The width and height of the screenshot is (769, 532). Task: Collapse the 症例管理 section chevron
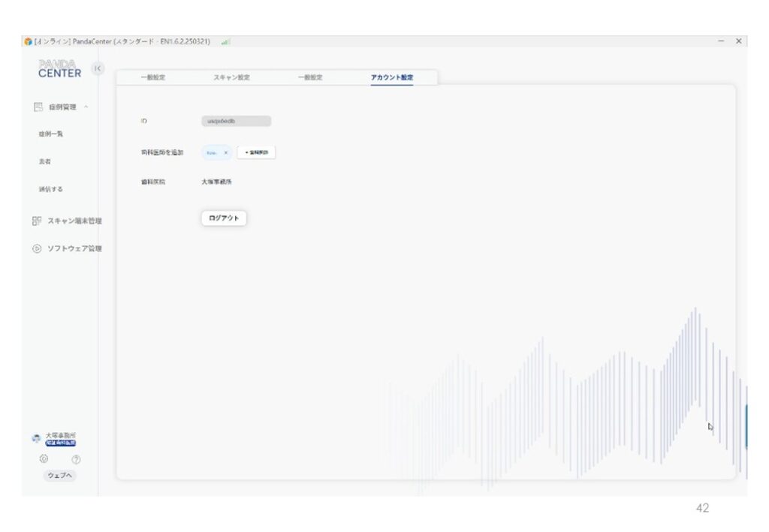(86, 107)
